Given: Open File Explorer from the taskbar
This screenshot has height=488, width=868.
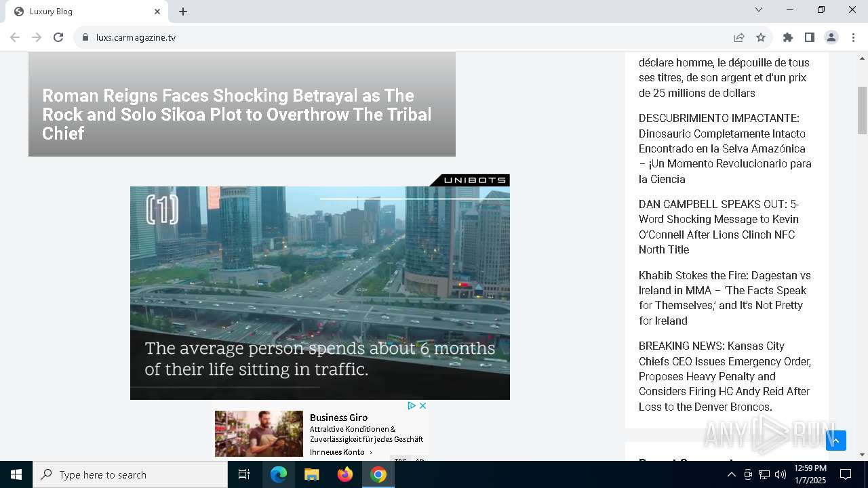Looking at the screenshot, I should (x=312, y=474).
